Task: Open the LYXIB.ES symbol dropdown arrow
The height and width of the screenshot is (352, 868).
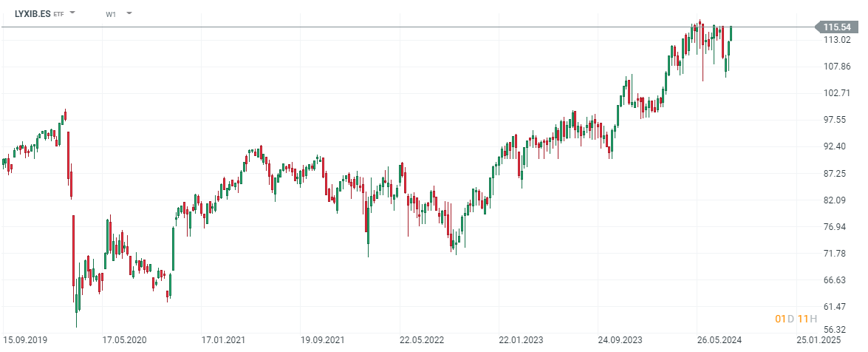Action: 72,13
